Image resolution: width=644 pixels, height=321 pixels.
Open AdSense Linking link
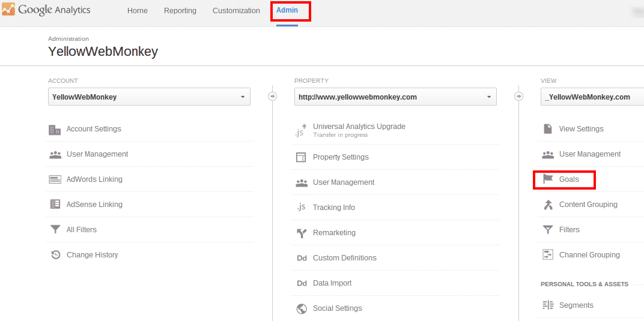click(94, 204)
